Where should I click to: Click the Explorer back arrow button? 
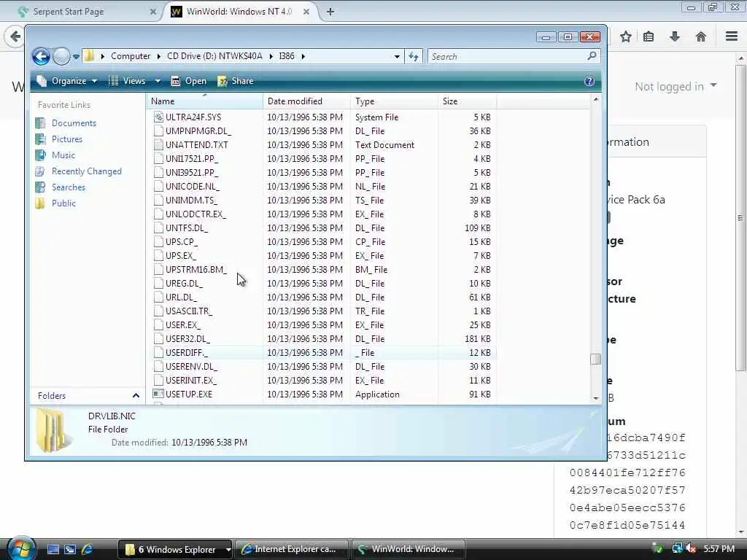41,57
